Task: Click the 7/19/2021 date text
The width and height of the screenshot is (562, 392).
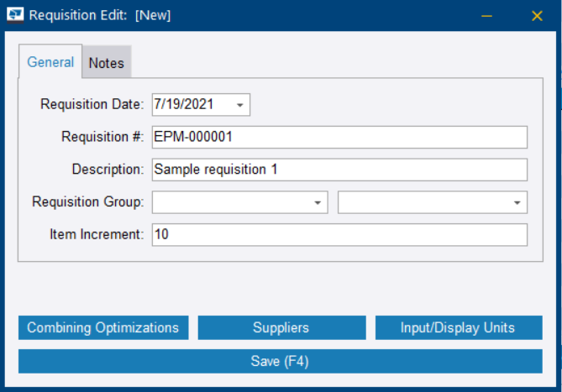Action: tap(185, 105)
